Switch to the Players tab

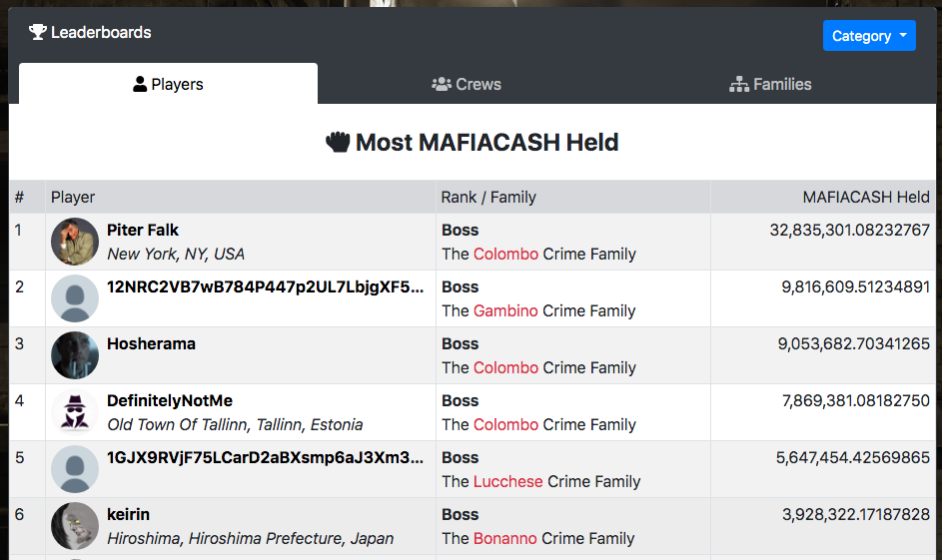(168, 84)
